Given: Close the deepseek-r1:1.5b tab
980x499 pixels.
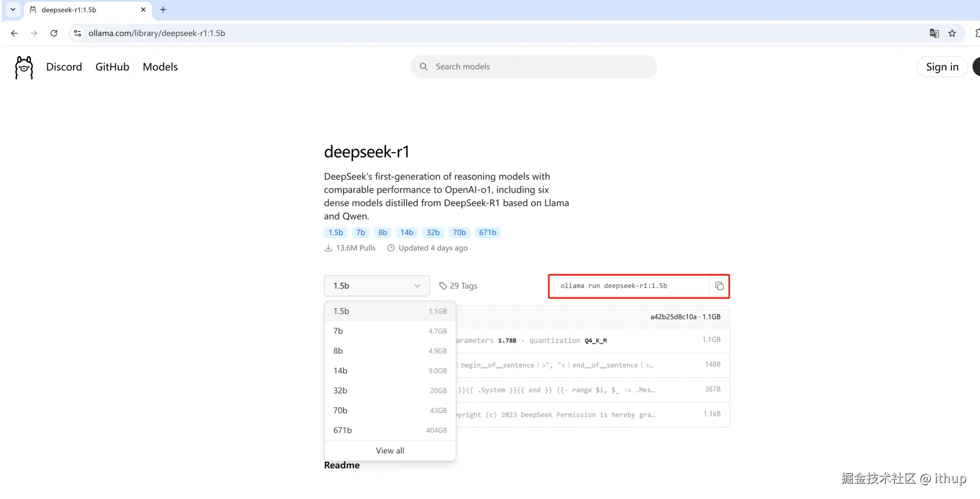Looking at the screenshot, I should pos(143,10).
